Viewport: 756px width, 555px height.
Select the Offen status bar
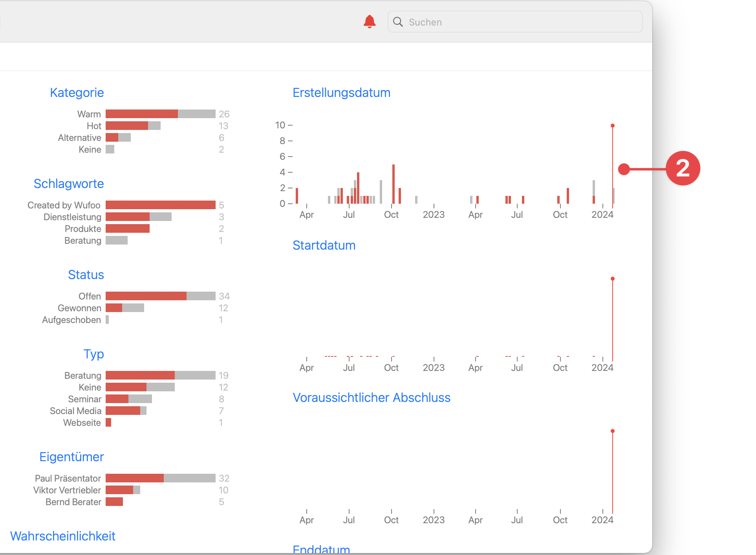160,296
